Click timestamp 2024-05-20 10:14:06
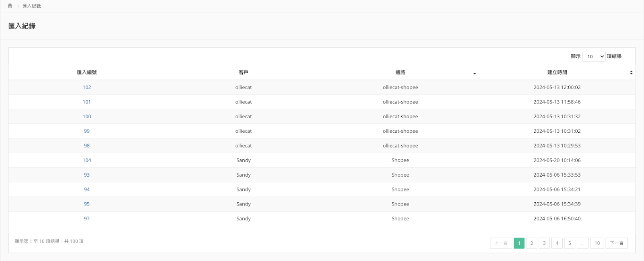This screenshot has height=261, width=644. point(557,160)
